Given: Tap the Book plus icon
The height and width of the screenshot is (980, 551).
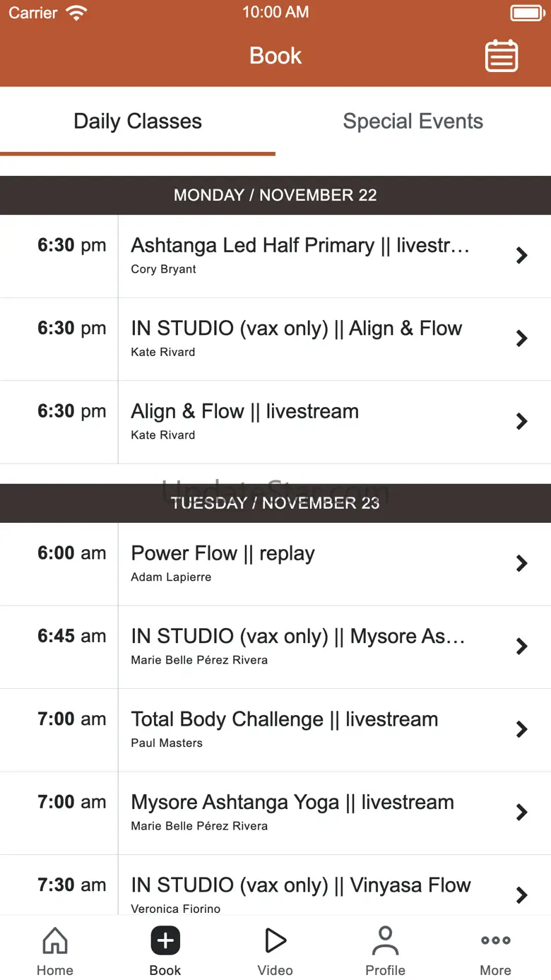Looking at the screenshot, I should click(165, 941).
